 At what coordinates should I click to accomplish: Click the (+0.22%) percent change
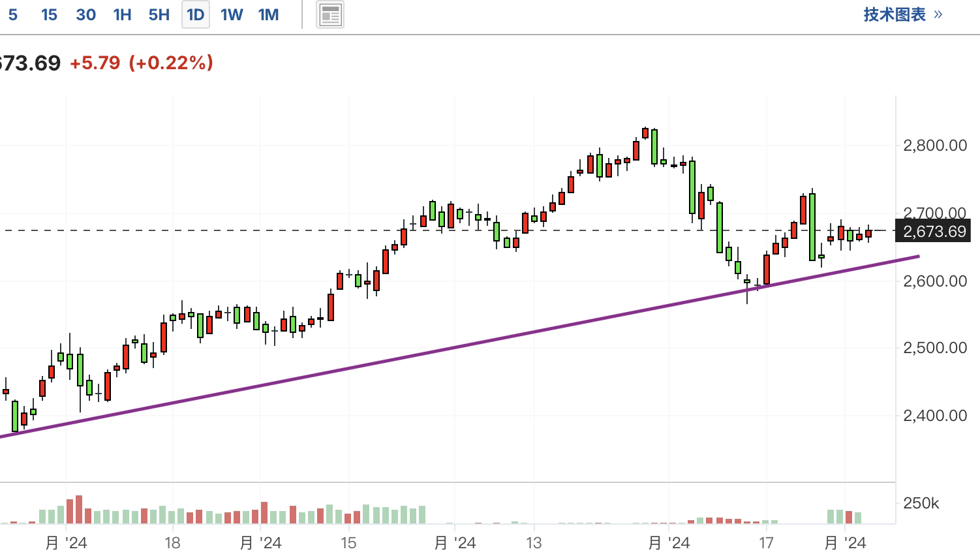coord(171,63)
